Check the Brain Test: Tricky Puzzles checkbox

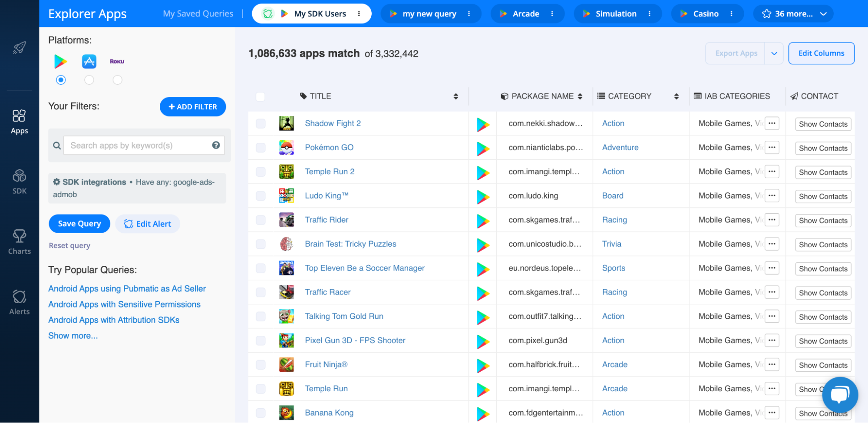pyautogui.click(x=261, y=244)
